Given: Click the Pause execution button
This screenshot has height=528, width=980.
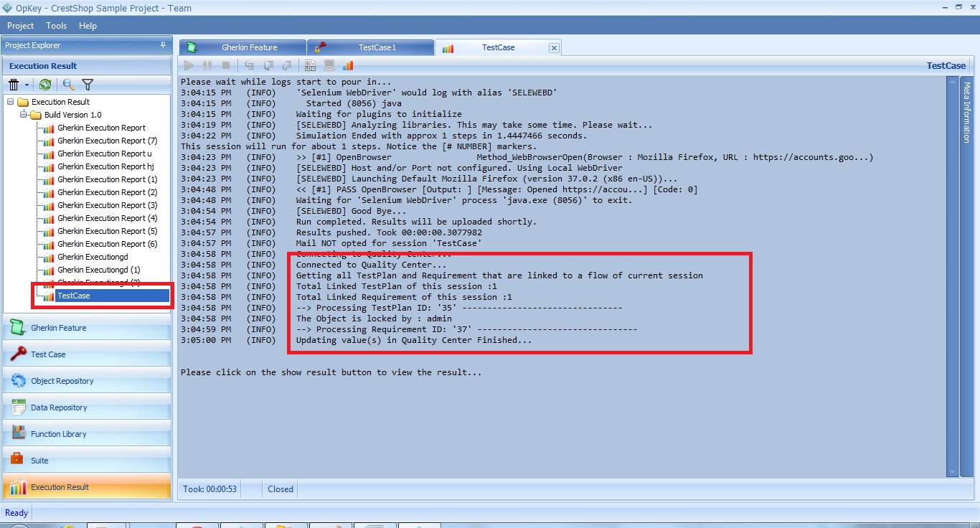Looking at the screenshot, I should tap(207, 65).
